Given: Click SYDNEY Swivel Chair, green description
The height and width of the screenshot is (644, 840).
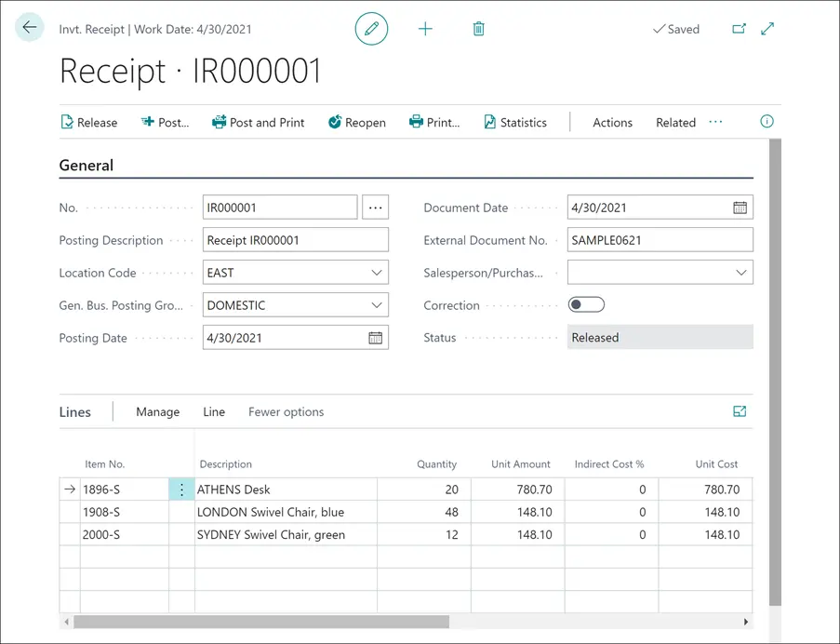Looking at the screenshot, I should pyautogui.click(x=287, y=534).
